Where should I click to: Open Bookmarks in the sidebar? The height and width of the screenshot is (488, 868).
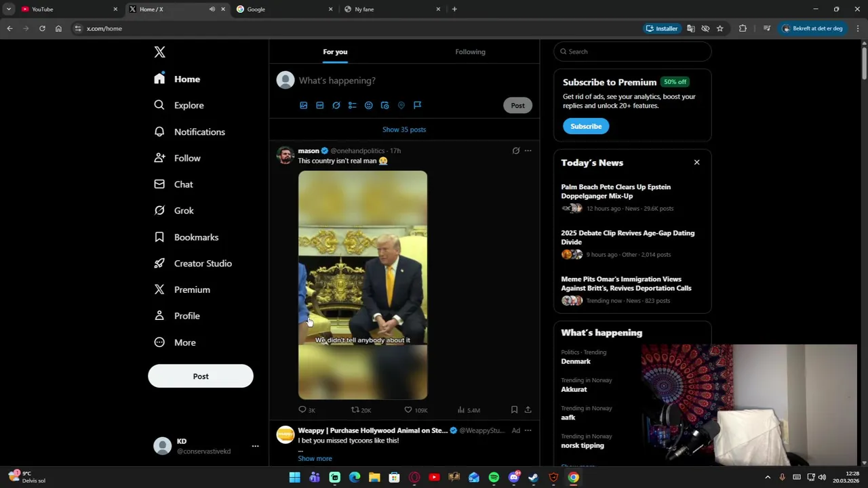186,237
